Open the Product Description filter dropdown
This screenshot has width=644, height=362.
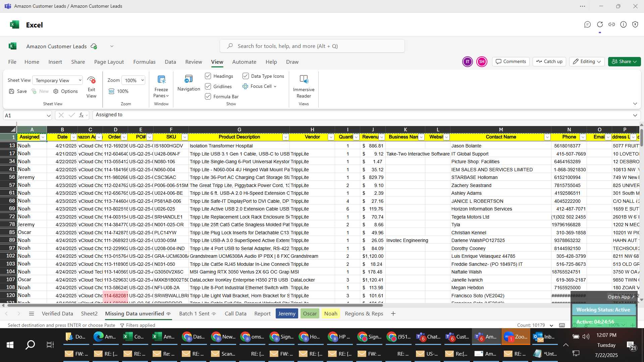(285, 137)
